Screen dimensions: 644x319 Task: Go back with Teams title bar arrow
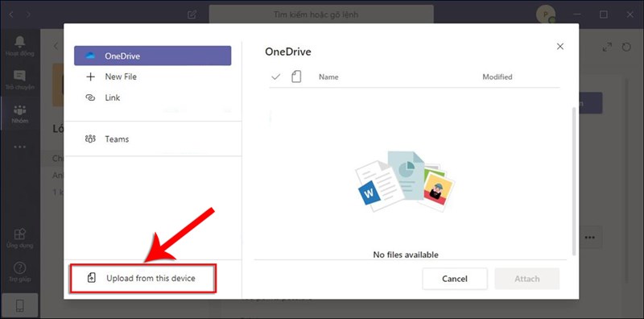(x=11, y=14)
